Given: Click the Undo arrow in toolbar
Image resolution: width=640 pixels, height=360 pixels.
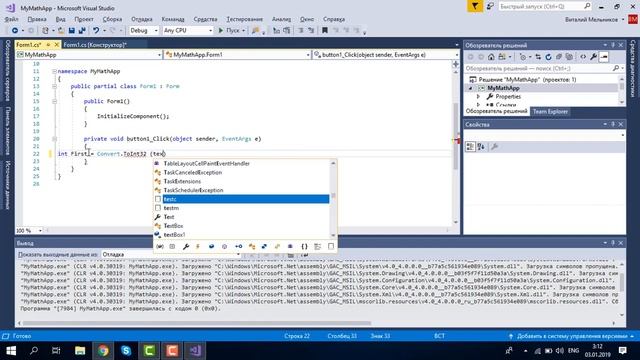Looking at the screenshot, I should coord(96,31).
